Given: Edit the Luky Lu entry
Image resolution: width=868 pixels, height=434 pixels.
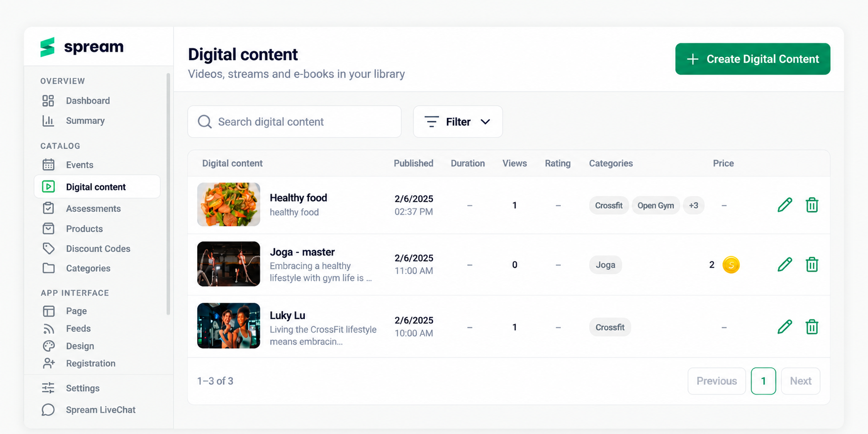Looking at the screenshot, I should (x=784, y=327).
